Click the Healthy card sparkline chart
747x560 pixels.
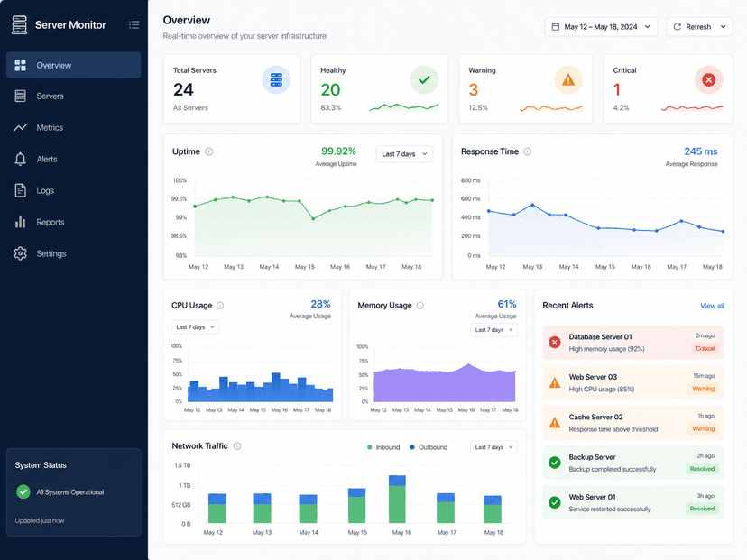tap(404, 107)
